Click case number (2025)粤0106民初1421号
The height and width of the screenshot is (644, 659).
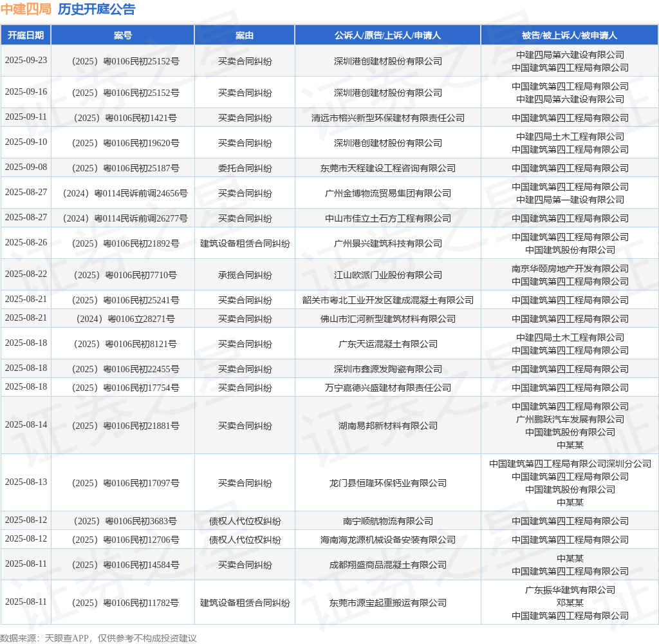coord(125,118)
